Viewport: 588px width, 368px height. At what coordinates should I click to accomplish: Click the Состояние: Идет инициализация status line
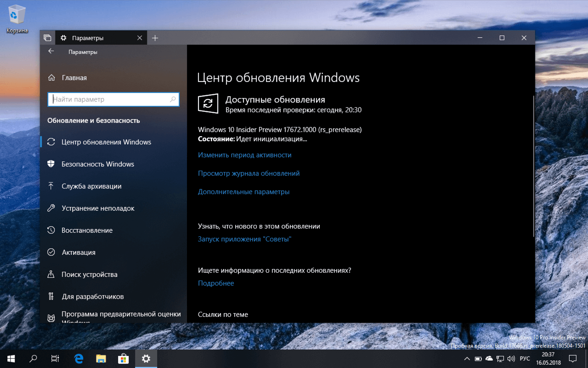(252, 139)
